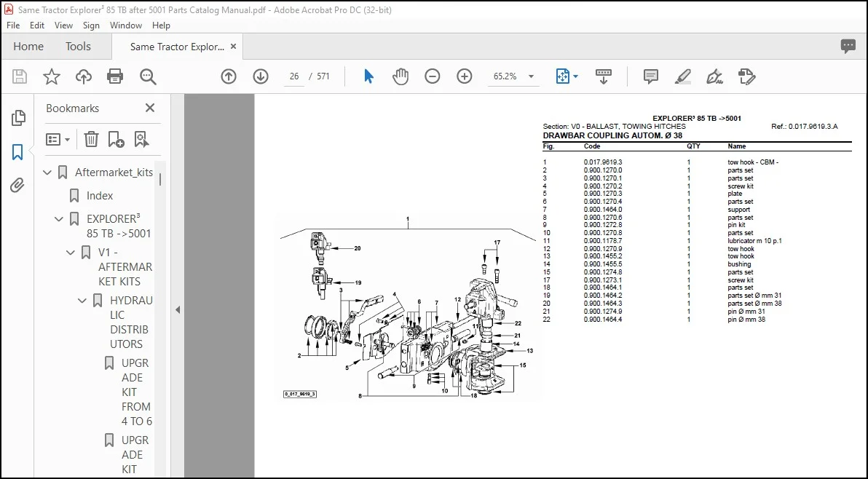
Task: Click the stamp/redact tool icon
Action: click(x=747, y=76)
